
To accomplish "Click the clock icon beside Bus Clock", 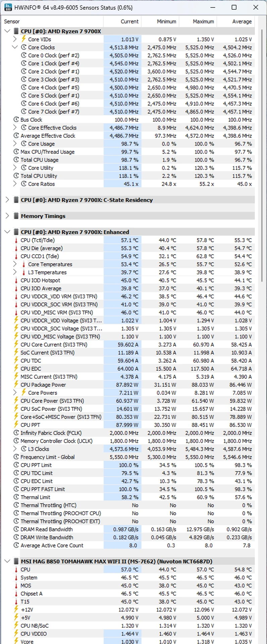I will click(x=16, y=119).
